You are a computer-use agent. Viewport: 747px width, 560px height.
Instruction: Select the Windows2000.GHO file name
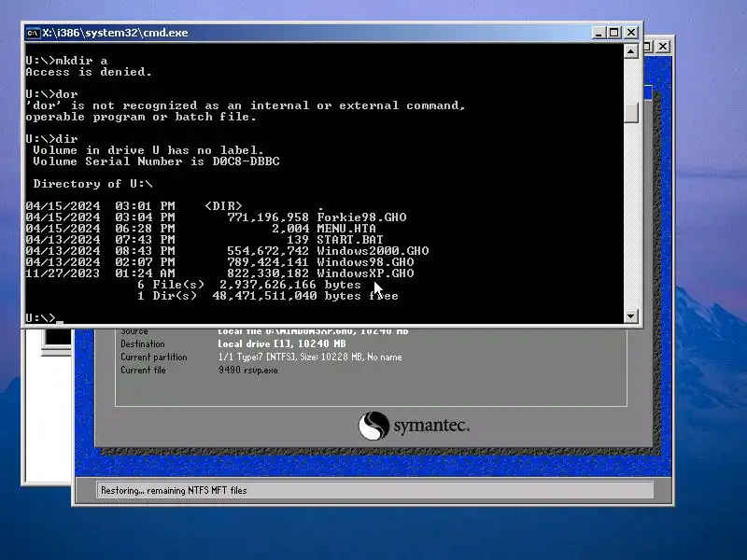(373, 251)
